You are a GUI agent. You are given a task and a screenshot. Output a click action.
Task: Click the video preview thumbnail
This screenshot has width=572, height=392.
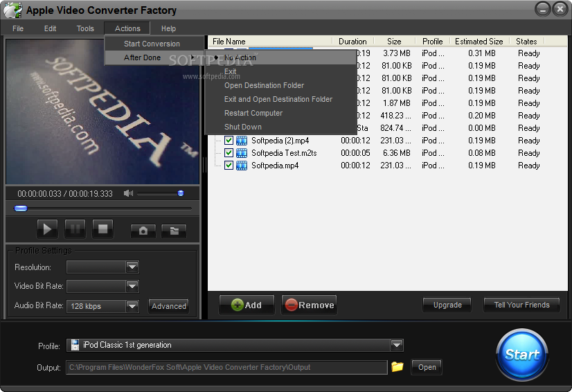tap(102, 112)
